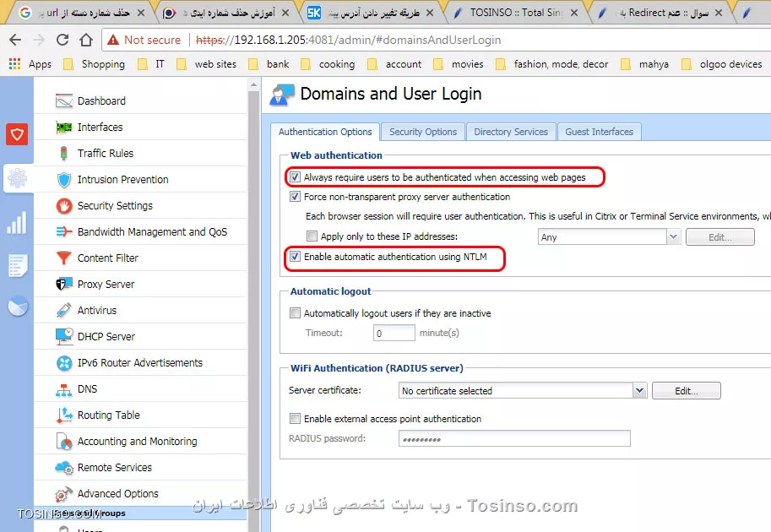Expand the Server certificate dropdown
This screenshot has width=771, height=532.
click(639, 391)
